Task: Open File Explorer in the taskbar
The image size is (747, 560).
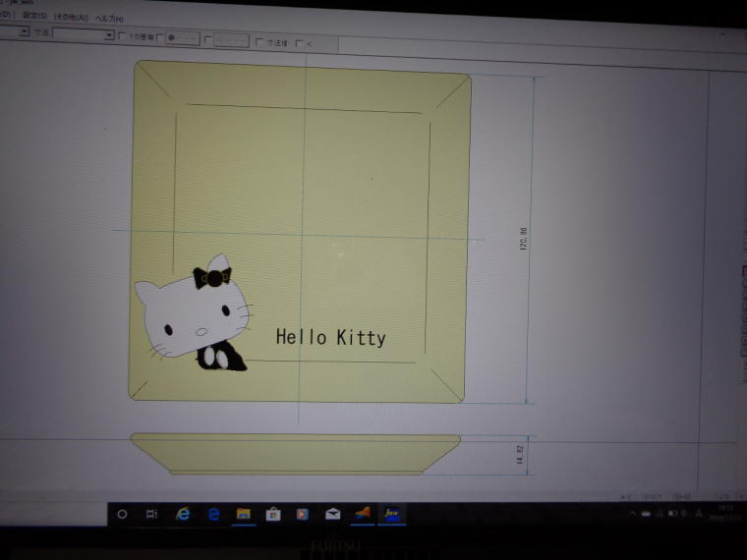Action: pyautogui.click(x=244, y=514)
